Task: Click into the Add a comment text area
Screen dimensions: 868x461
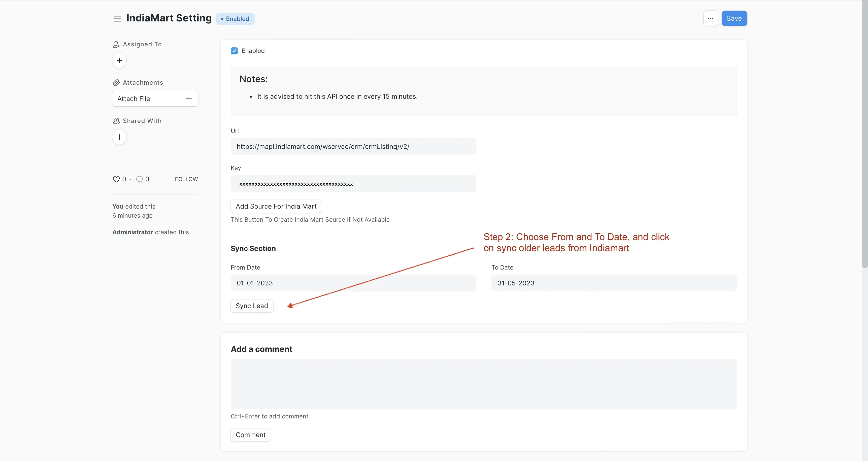Action: [484, 384]
